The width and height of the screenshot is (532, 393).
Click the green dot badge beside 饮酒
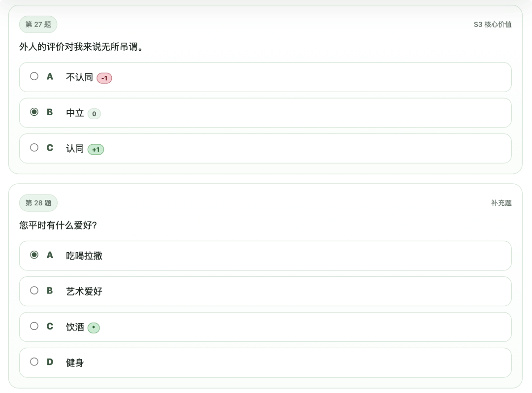tap(94, 327)
